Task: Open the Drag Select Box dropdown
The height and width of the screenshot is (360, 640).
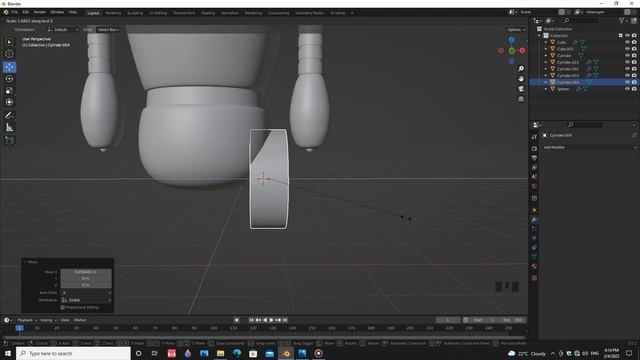Action: (x=108, y=30)
